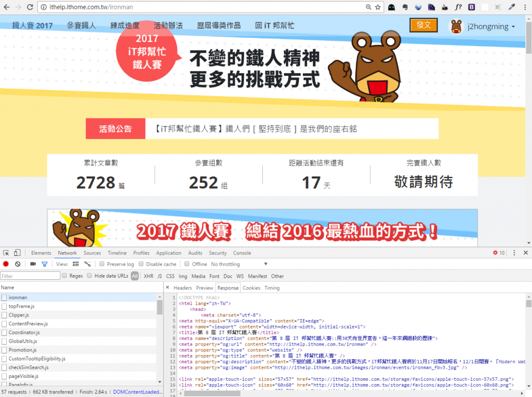
Task: Click the orange 發文 button
Action: pyautogui.click(x=423, y=25)
